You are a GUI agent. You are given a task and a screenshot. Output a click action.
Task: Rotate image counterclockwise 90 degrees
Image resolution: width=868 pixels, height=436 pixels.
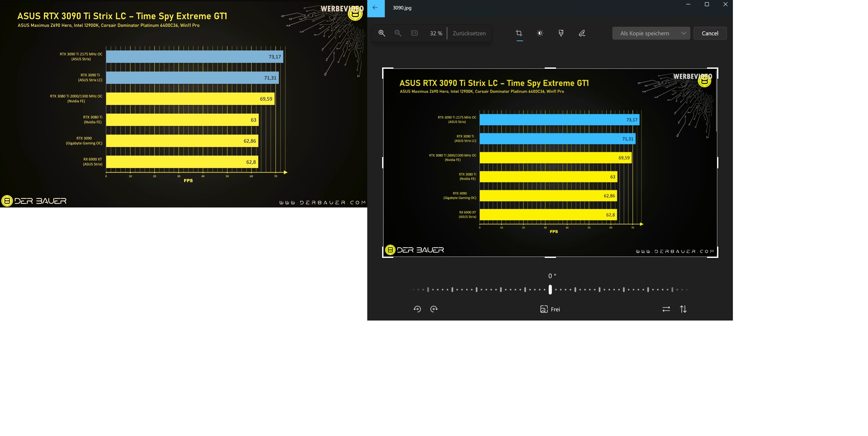tap(417, 309)
